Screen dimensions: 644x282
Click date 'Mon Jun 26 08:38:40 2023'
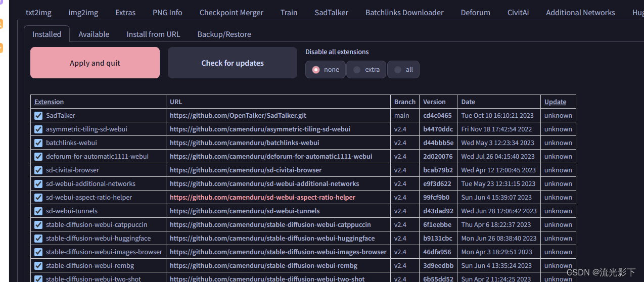(499, 239)
